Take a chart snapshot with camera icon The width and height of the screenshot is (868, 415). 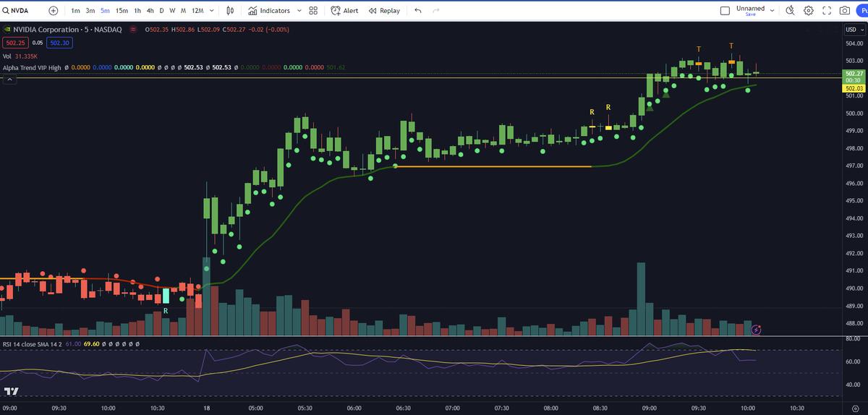click(x=844, y=11)
